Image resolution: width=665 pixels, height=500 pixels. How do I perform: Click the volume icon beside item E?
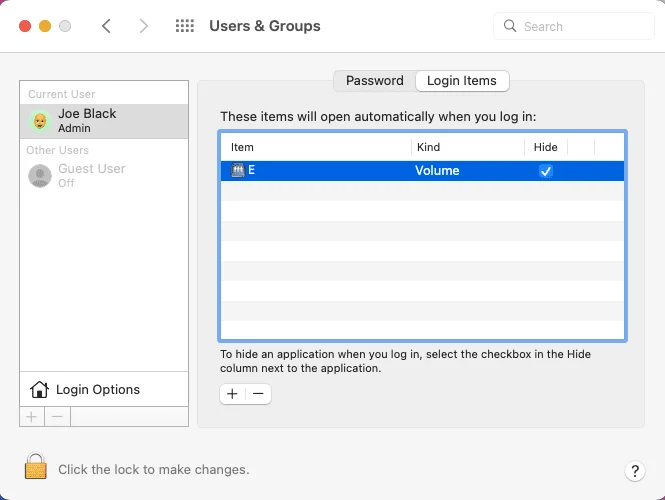(238, 171)
